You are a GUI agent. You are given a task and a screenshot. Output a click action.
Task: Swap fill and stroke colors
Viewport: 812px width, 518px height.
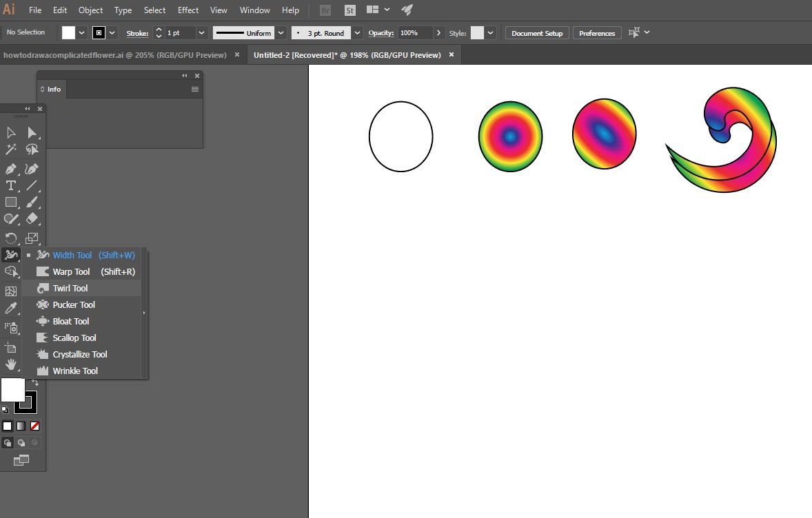35,382
